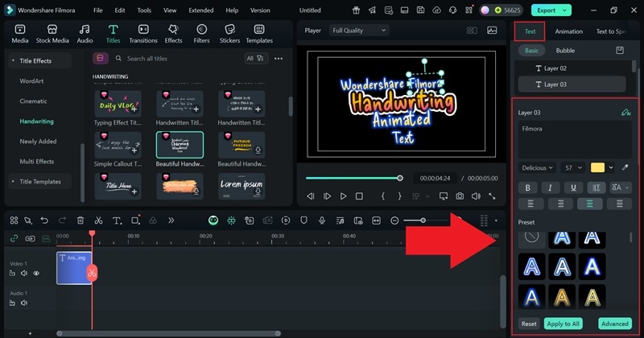Toggle Italic text formatting

550,188
